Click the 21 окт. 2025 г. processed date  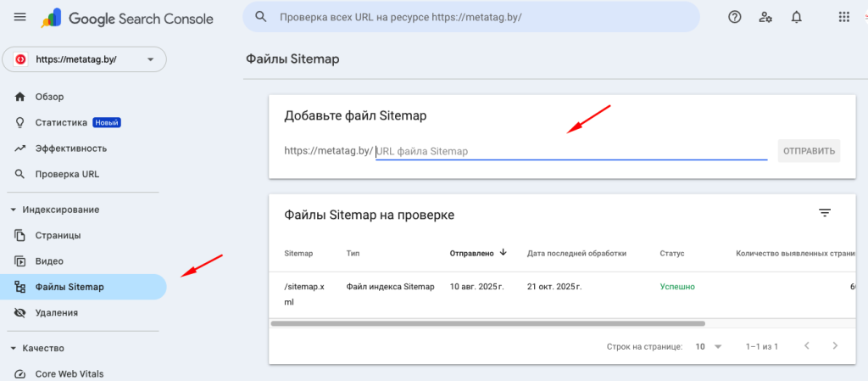click(x=554, y=287)
